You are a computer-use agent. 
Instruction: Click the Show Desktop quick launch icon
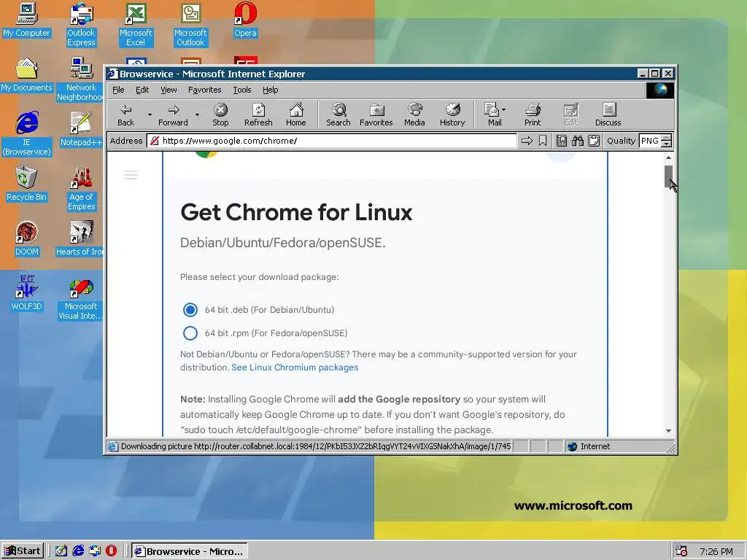(61, 551)
